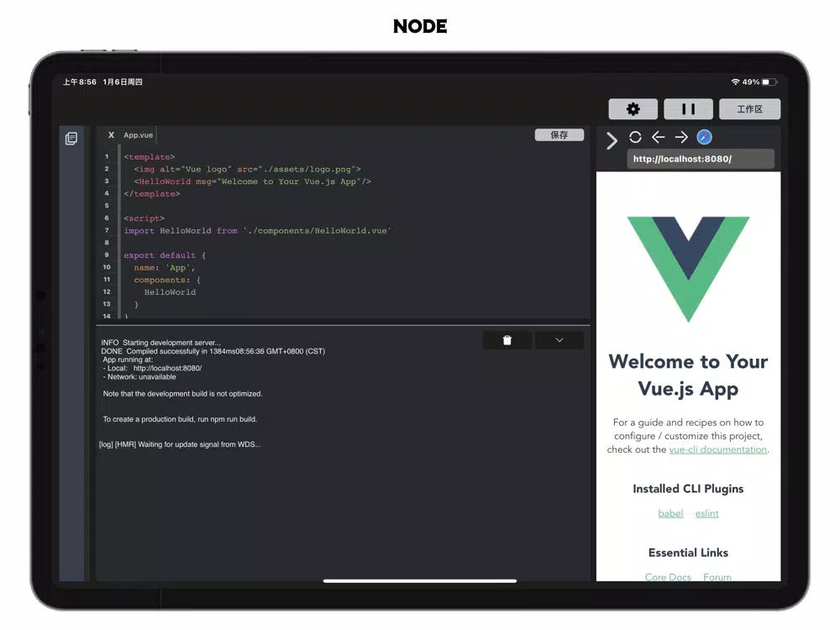Viewport: 840px width, 630px height.
Task: Click console line 'To create a production build'
Action: pos(180,419)
